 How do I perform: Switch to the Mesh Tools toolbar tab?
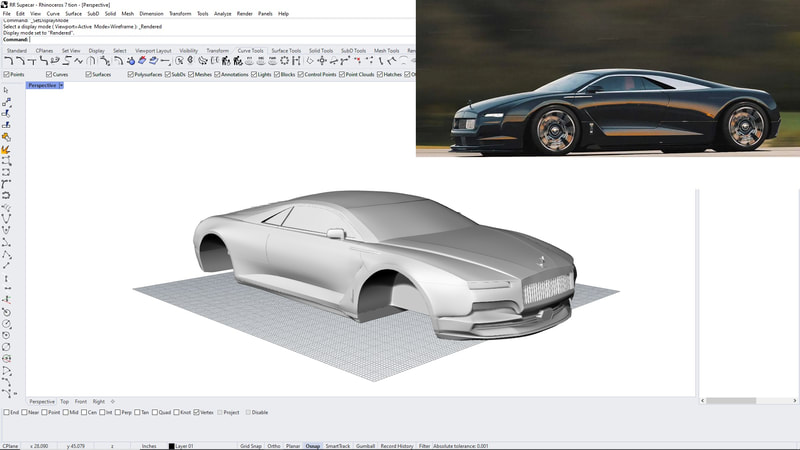pyautogui.click(x=387, y=50)
